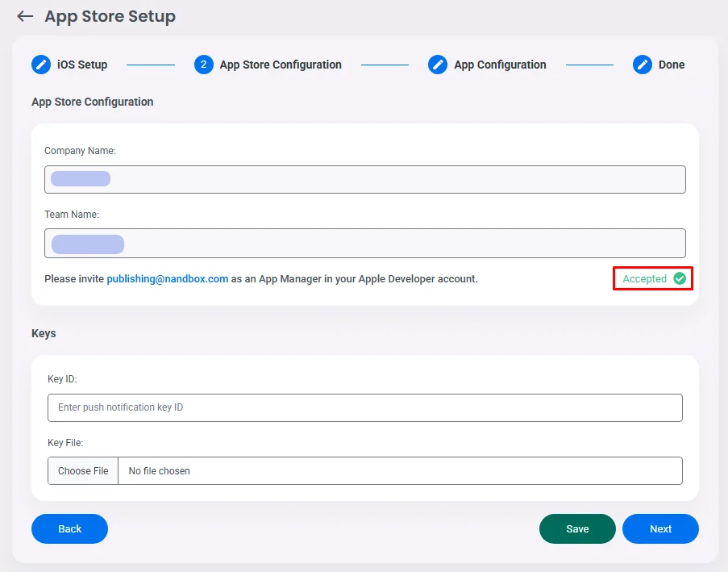Viewport: 728px width, 572px height.
Task: Open the publishing@nandbox.com email link
Action: coord(168,279)
